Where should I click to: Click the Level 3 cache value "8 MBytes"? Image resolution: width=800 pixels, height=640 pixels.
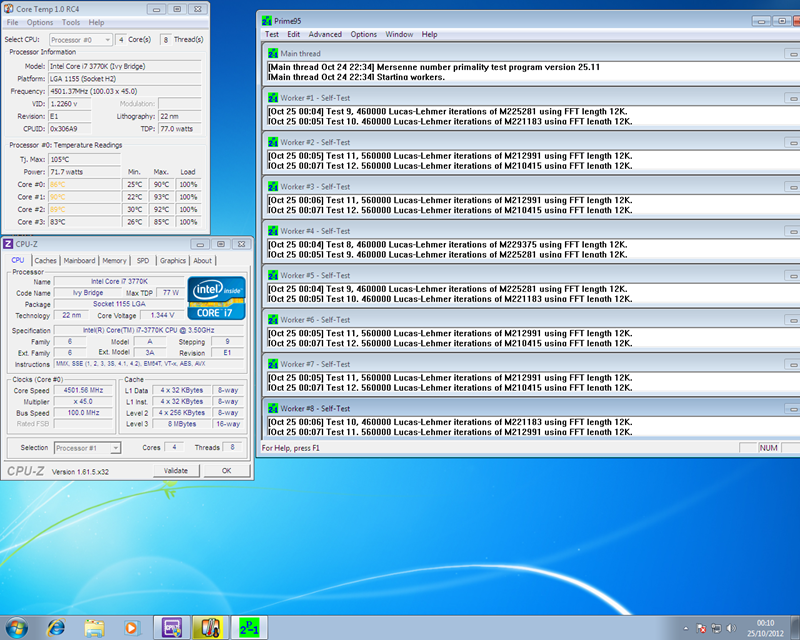click(x=182, y=424)
